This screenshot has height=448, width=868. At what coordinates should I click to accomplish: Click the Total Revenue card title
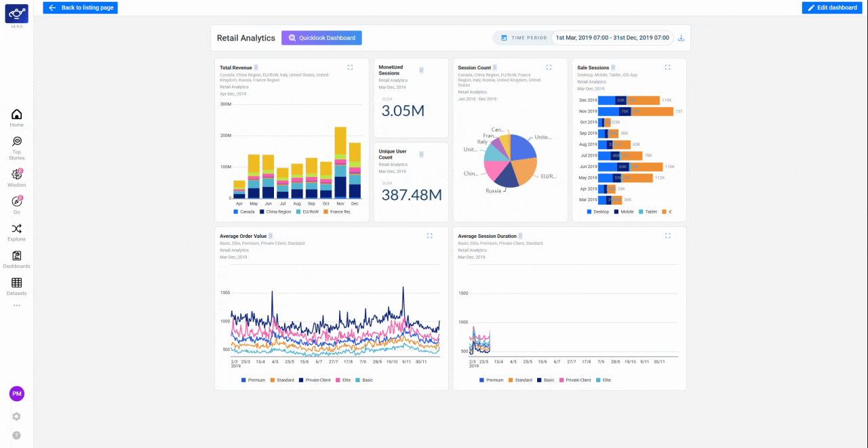[236, 68]
